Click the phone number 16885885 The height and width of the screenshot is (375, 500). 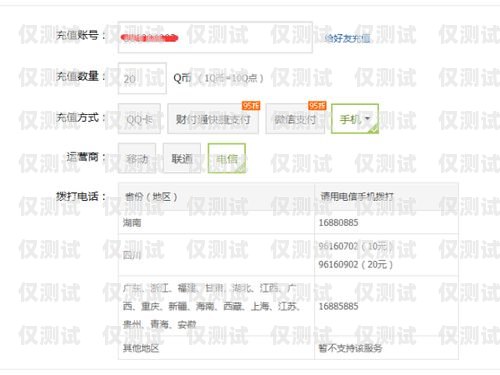[x=338, y=306]
